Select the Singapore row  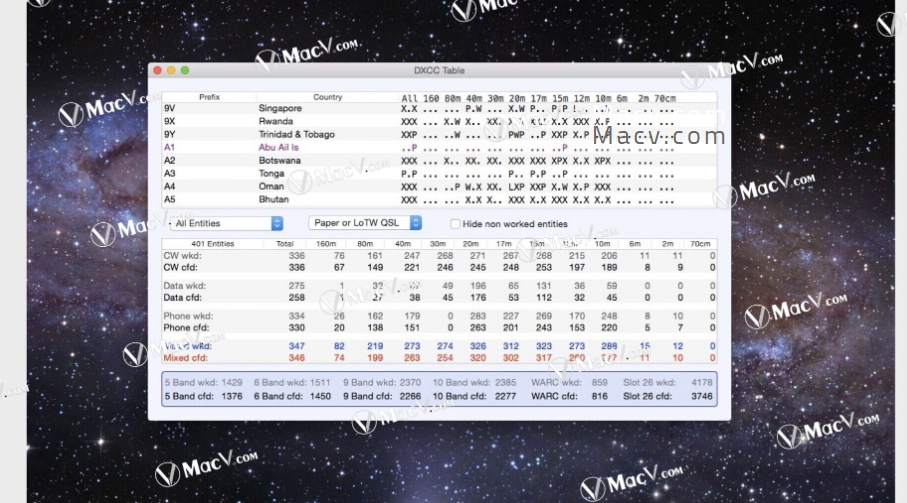tap(439, 108)
